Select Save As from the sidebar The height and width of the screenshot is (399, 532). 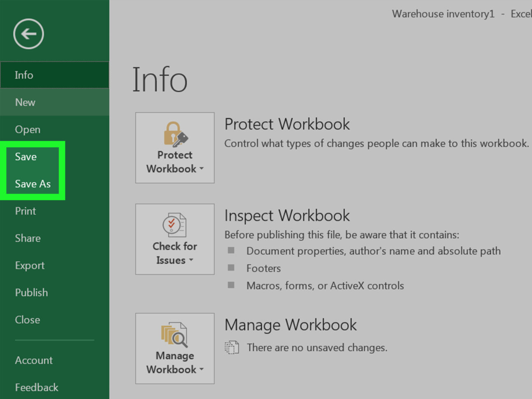pos(33,184)
